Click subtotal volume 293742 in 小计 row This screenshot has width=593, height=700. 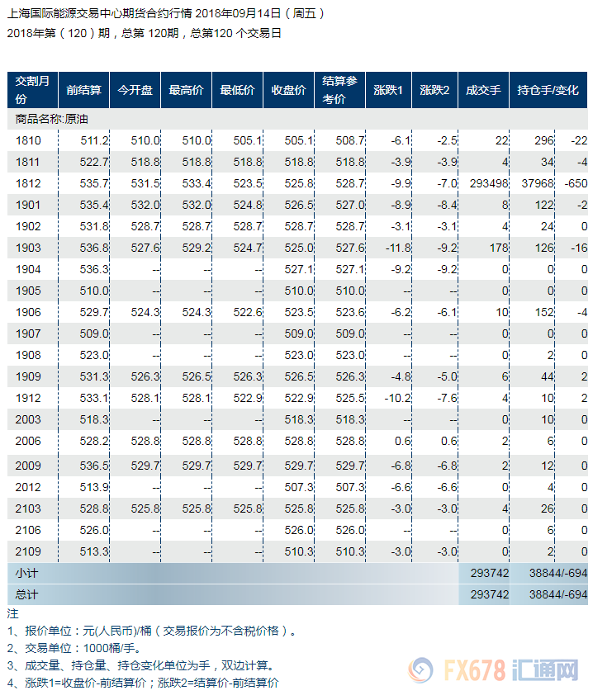point(490,573)
